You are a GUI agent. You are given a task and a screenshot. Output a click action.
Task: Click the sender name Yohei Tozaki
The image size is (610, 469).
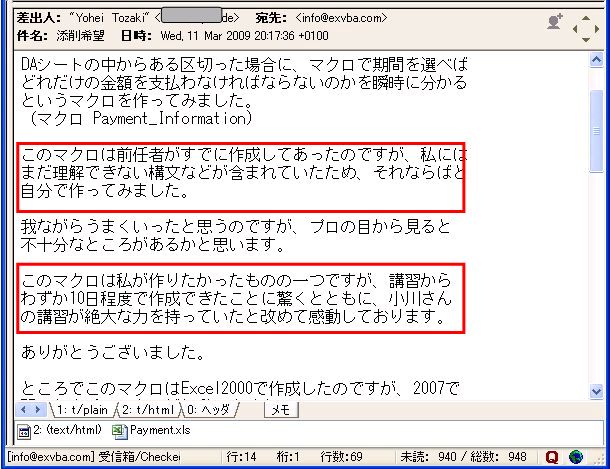(x=109, y=18)
